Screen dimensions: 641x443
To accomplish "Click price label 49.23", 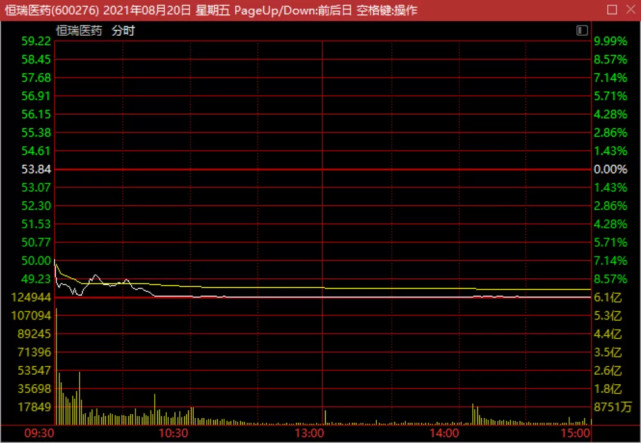I will tap(36, 279).
